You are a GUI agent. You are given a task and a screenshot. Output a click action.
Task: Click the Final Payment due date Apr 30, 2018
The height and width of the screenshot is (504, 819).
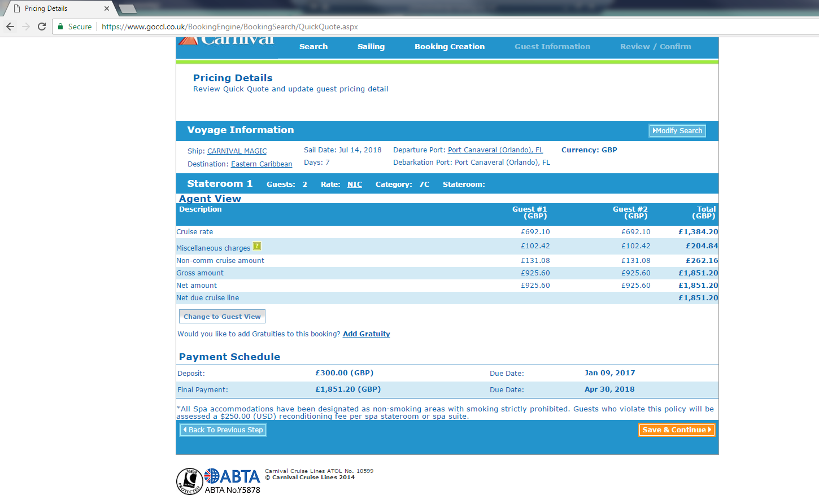(x=609, y=389)
